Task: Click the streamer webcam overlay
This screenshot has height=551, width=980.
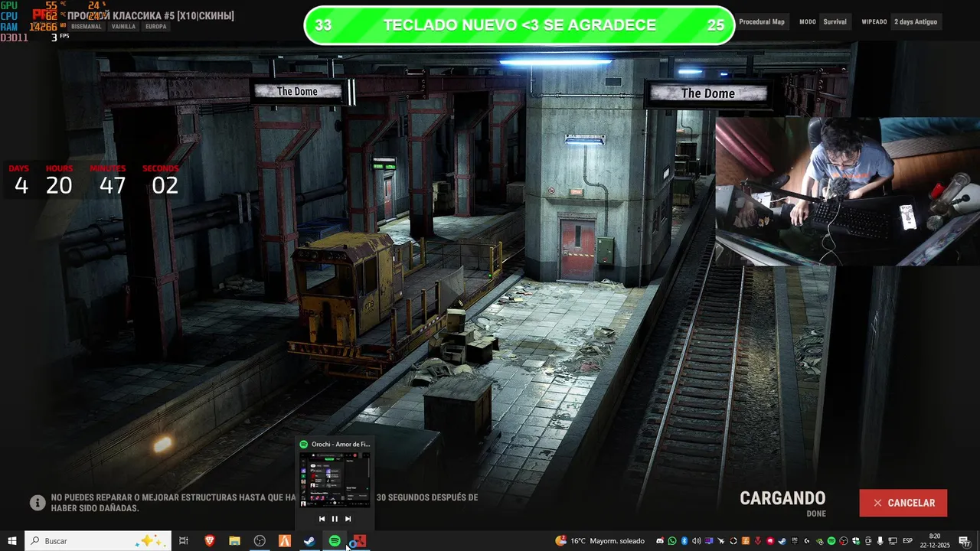Action: [848, 191]
